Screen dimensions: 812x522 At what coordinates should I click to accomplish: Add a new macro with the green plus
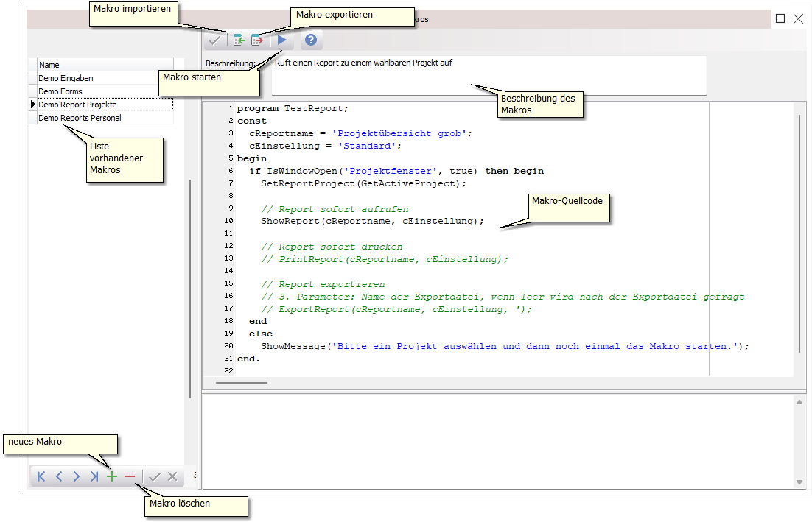(112, 477)
